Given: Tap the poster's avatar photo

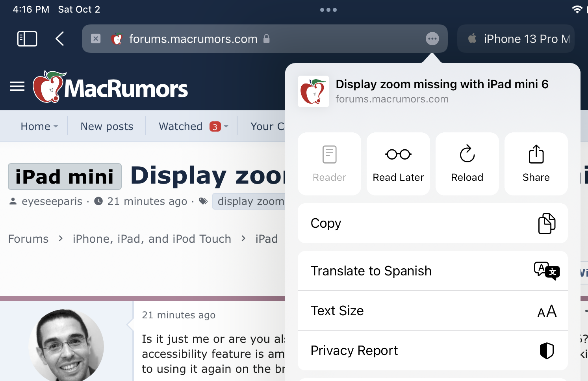Looking at the screenshot, I should point(66,345).
